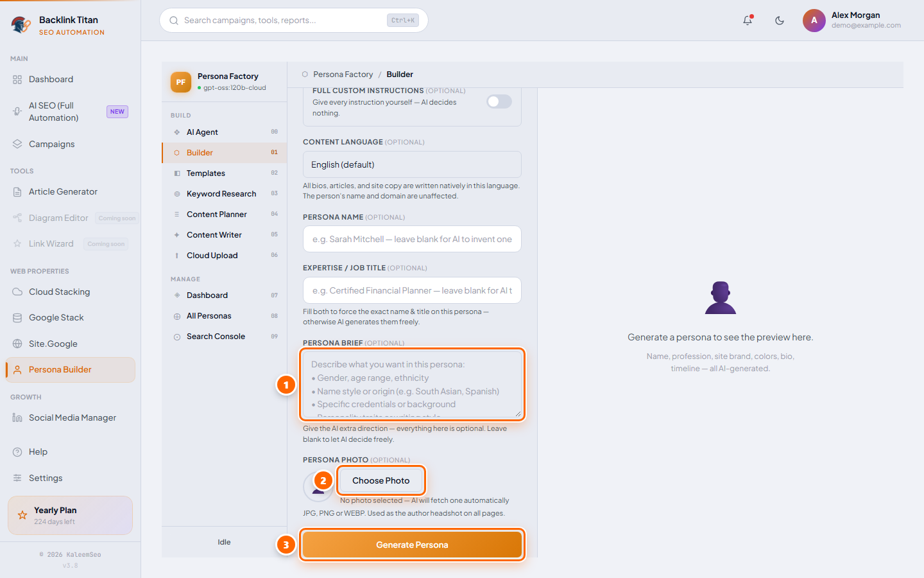
Task: Click the Yearly Plan card
Action: coord(71,515)
